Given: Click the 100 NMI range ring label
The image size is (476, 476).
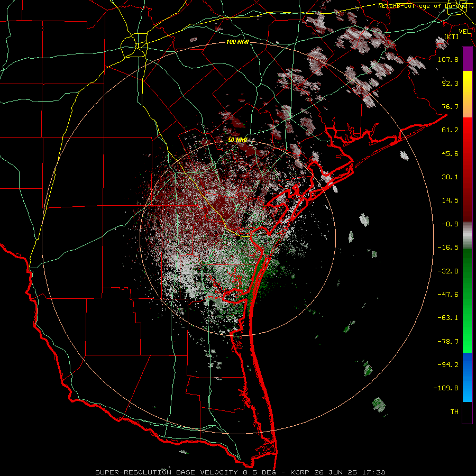Looking at the screenshot, I should pyautogui.click(x=237, y=42).
